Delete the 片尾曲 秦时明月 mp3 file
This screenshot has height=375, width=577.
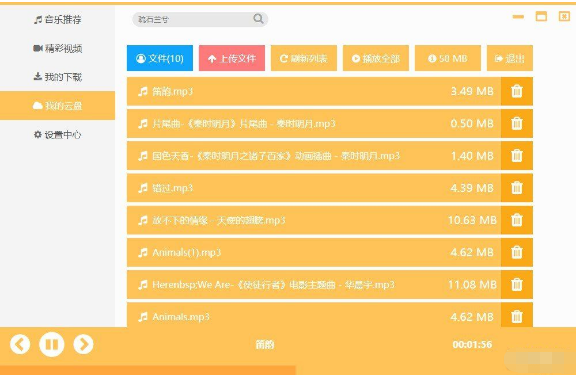coord(517,123)
